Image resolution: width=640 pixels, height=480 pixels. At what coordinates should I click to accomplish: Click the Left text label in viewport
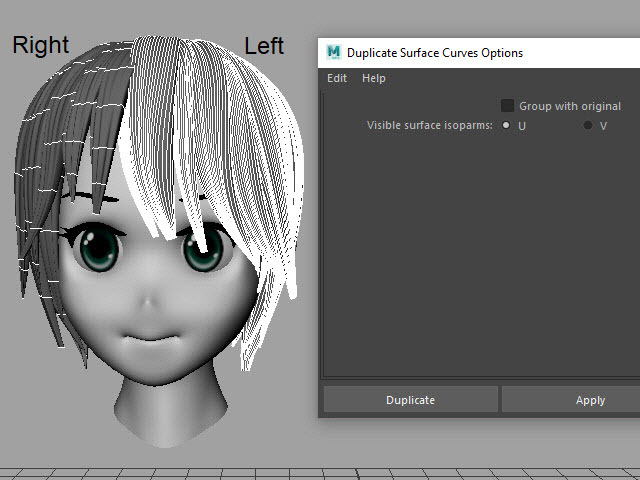(x=264, y=46)
